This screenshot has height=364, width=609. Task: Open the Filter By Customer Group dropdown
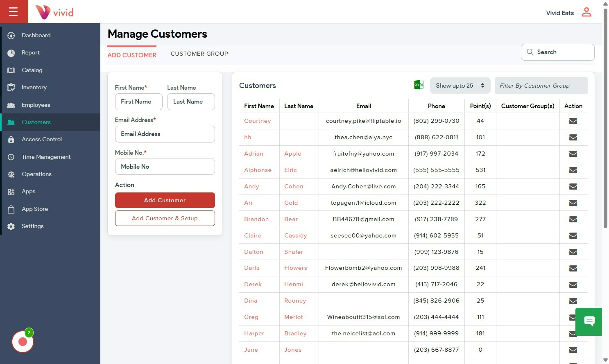541,86
